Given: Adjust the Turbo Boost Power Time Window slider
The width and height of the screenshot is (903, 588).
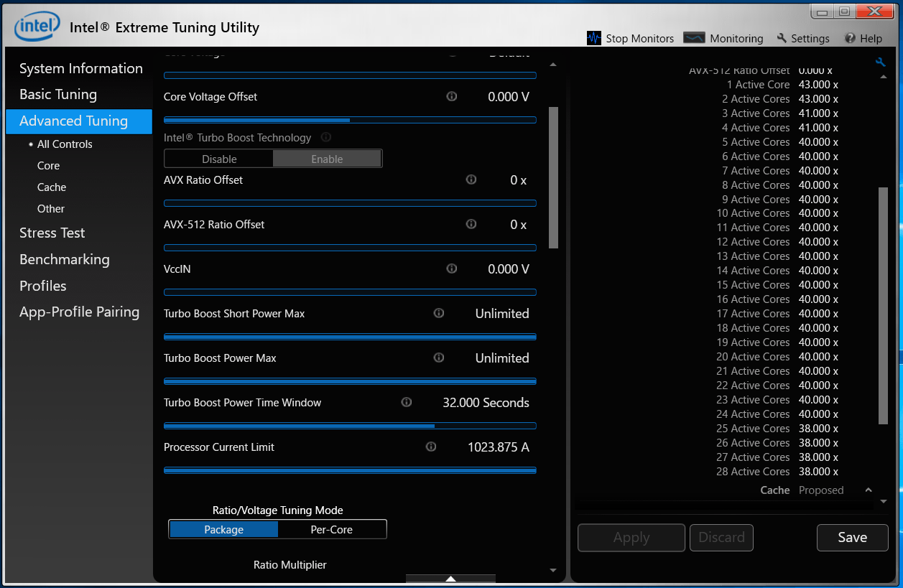Looking at the screenshot, I should (x=350, y=426).
